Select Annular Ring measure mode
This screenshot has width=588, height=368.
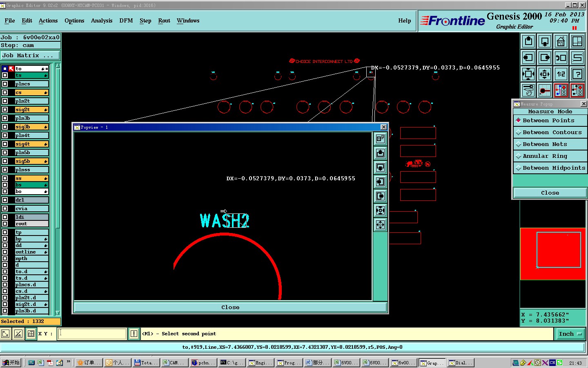click(x=550, y=156)
